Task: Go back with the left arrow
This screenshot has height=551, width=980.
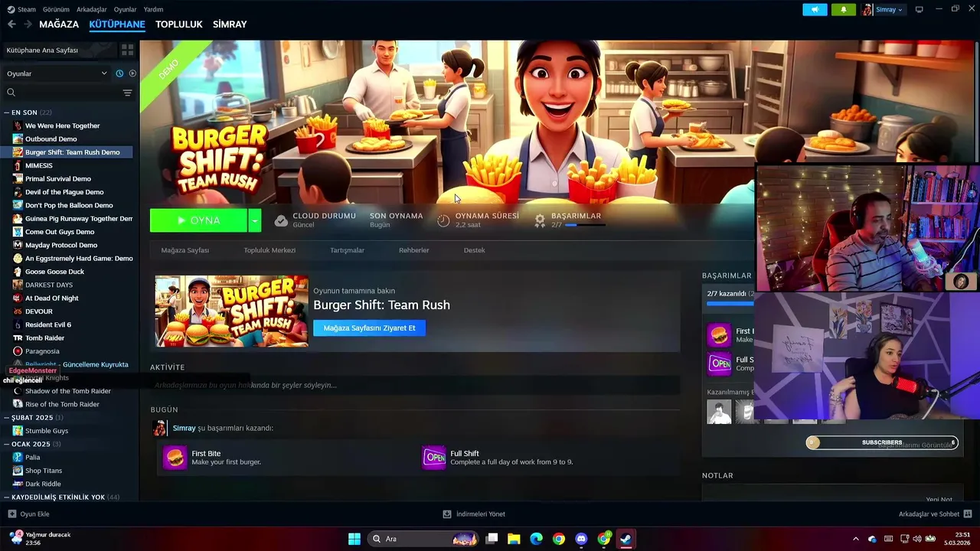Action: click(11, 24)
